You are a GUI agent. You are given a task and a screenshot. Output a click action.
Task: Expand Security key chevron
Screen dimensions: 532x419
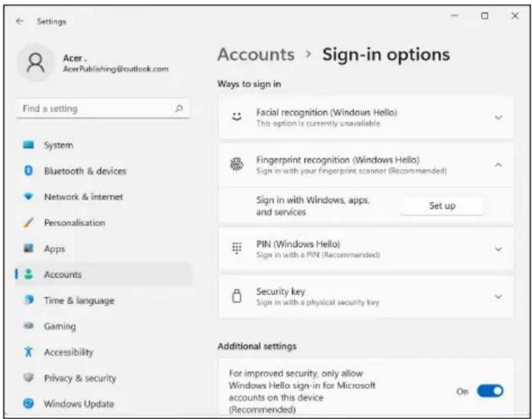point(498,297)
